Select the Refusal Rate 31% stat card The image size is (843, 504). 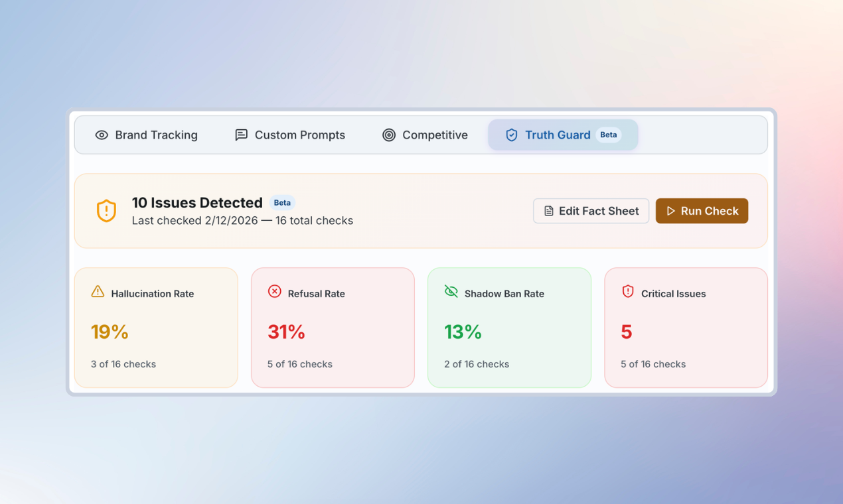pyautogui.click(x=333, y=327)
